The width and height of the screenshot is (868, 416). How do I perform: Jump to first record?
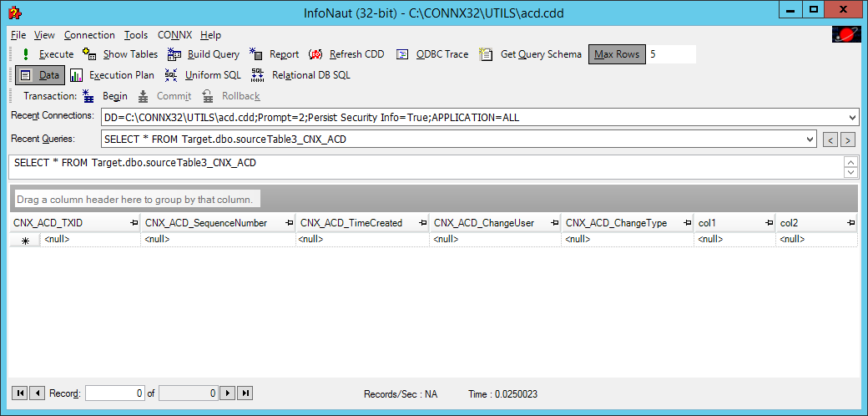coord(19,393)
